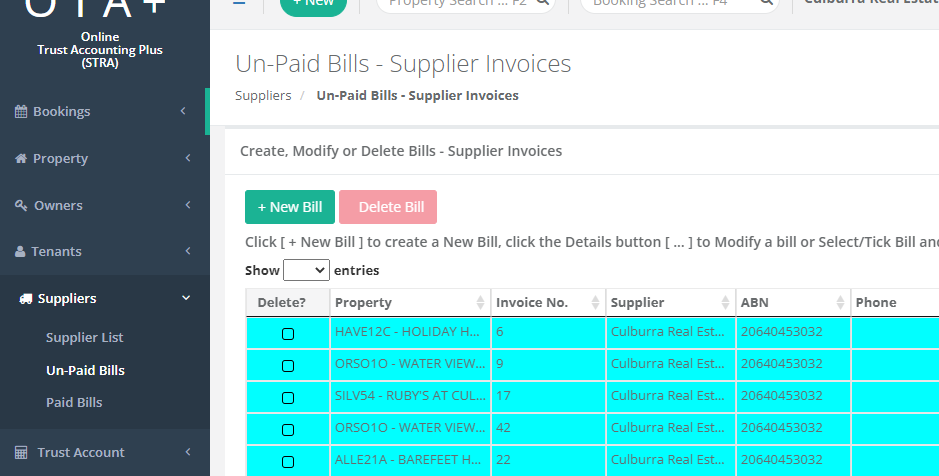Click the key icon beside Owners
939x476 pixels.
pos(20,206)
